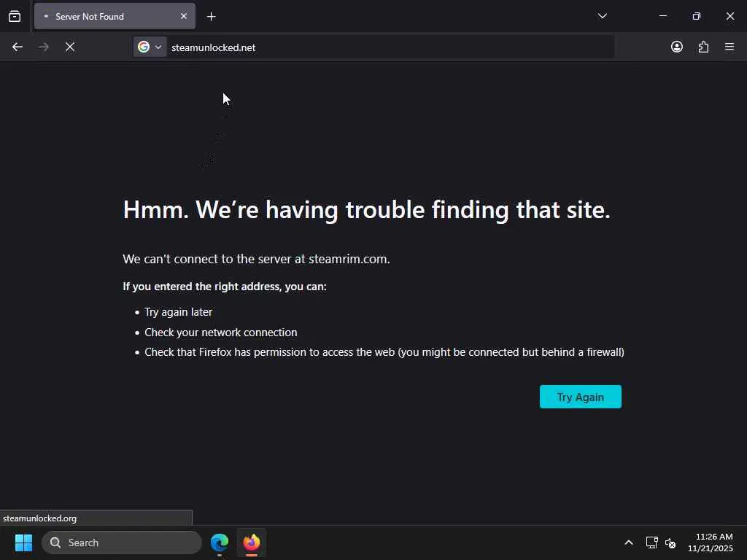Open the network status tray icon

(651, 542)
